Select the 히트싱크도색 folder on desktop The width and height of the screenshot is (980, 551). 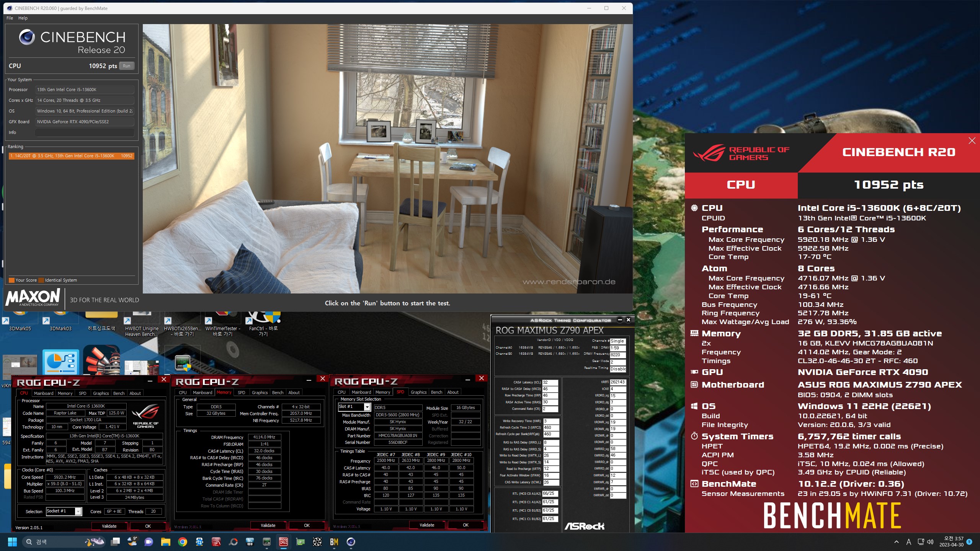(101, 322)
